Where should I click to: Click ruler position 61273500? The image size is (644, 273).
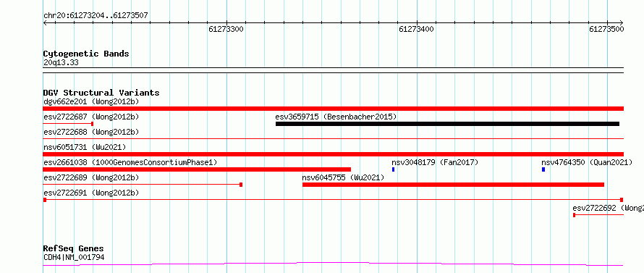tap(606, 29)
